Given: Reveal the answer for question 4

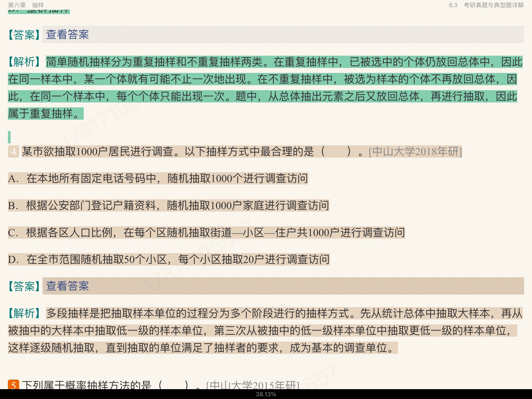Looking at the screenshot, I should point(67,286).
